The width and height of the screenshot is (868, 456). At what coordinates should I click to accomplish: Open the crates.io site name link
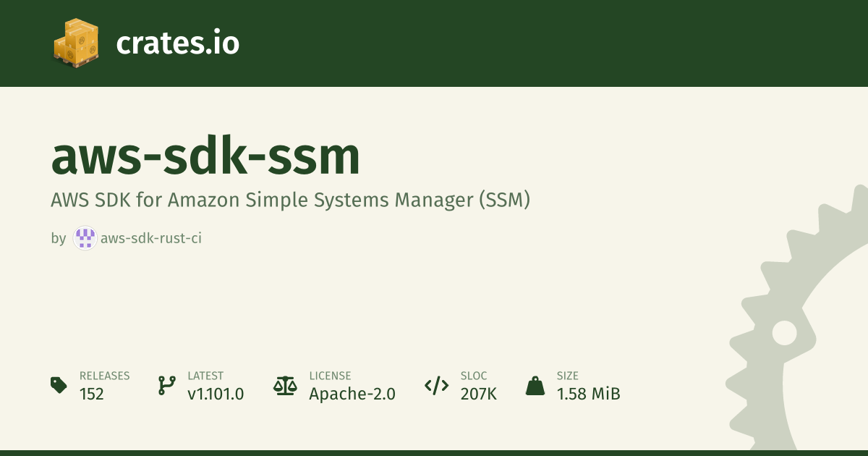[x=177, y=43]
